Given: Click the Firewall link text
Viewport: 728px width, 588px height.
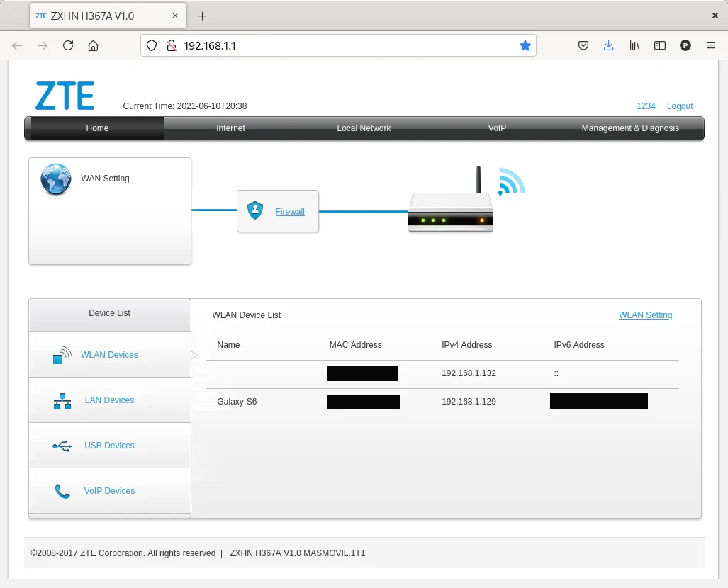Looking at the screenshot, I should click(290, 212).
